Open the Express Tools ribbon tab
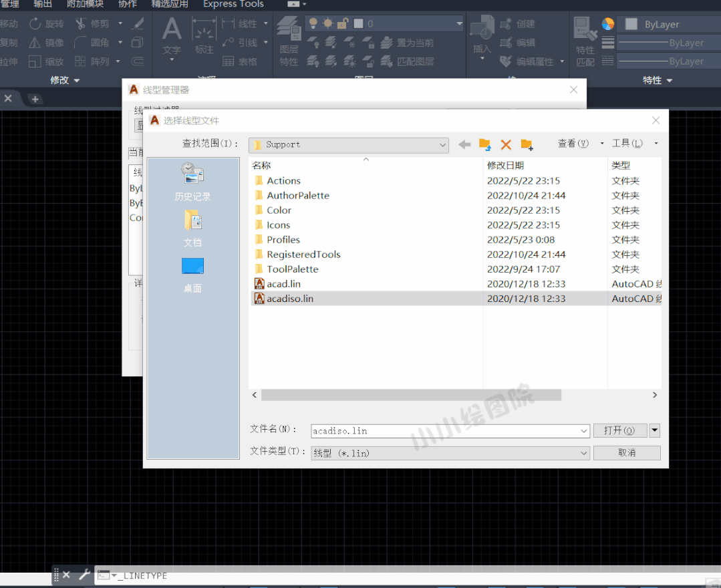Viewport: 721px width, 588px height. [233, 4]
